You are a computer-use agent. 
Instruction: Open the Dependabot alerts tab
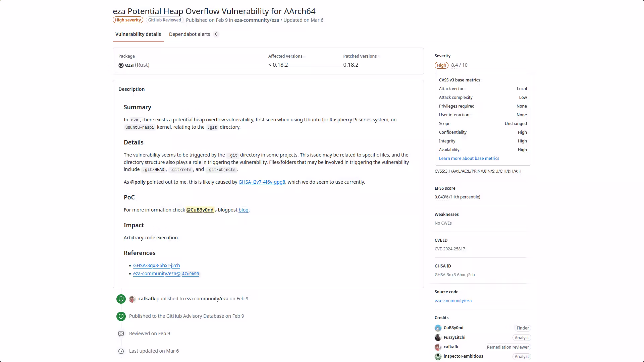click(190, 34)
